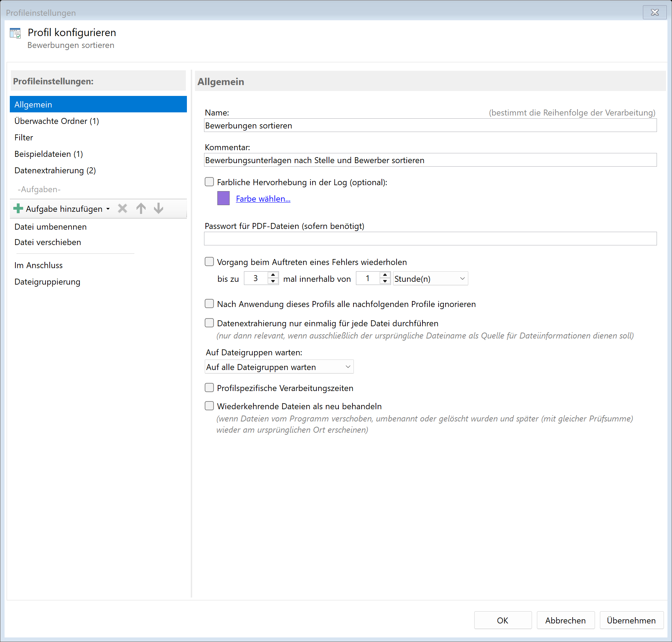This screenshot has width=672, height=642.
Task: Increase the retry count spinner up arrow
Action: click(273, 275)
